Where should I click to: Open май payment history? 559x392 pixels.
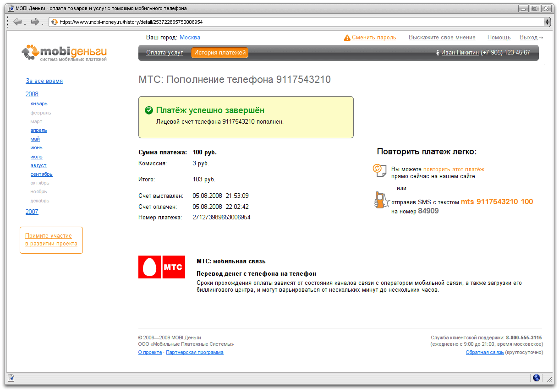pos(35,139)
